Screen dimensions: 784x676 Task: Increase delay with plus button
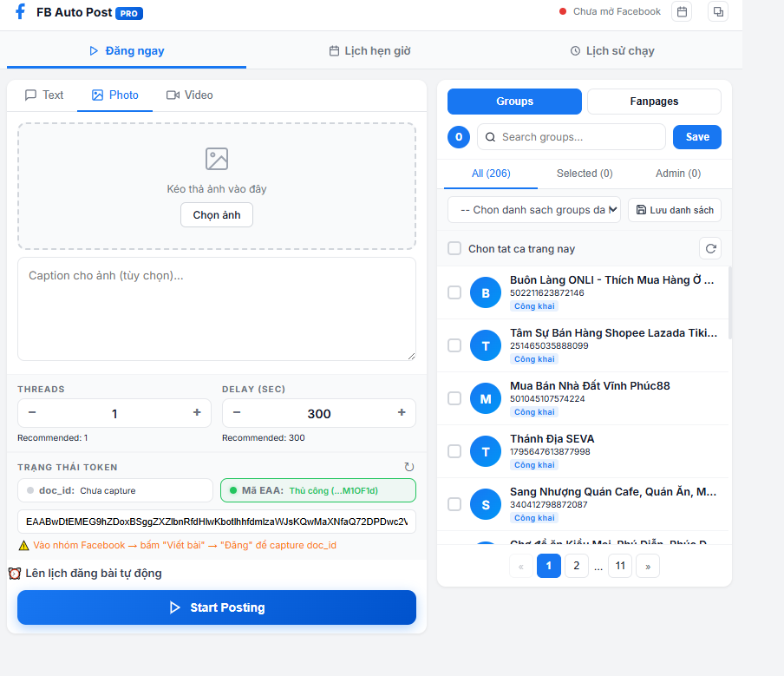402,413
